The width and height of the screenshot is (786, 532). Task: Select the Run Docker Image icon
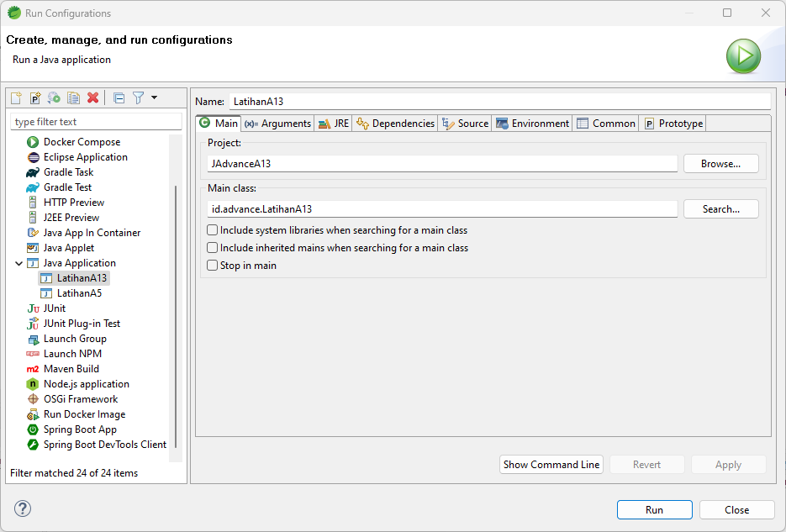pyautogui.click(x=33, y=414)
